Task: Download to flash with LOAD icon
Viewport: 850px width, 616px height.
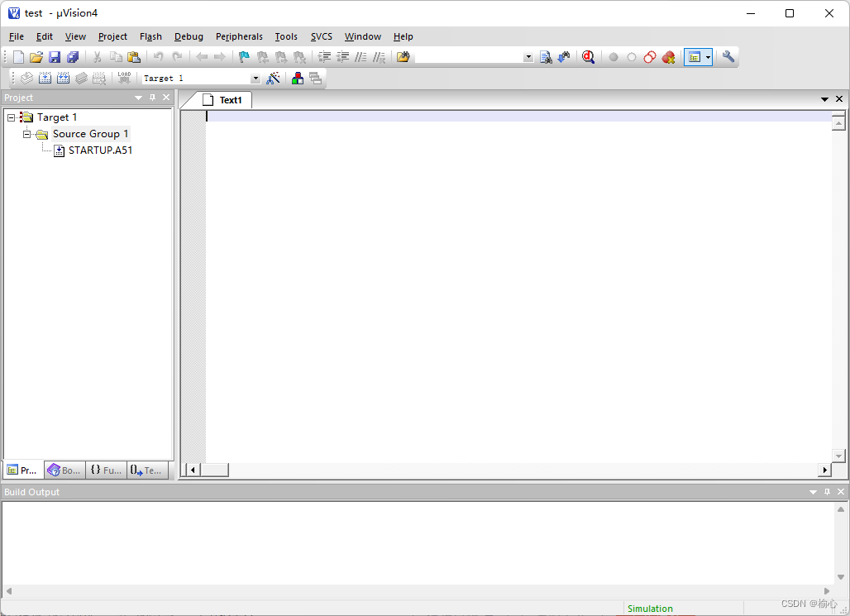Action: point(124,78)
